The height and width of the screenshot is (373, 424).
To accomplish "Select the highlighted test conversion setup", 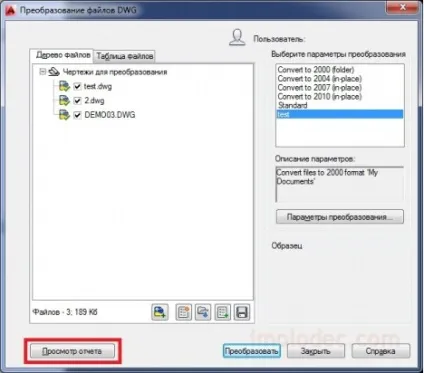I will point(340,114).
